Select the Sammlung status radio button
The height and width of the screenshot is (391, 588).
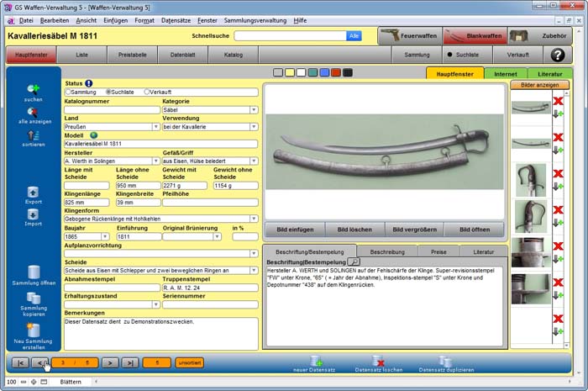pyautogui.click(x=69, y=92)
